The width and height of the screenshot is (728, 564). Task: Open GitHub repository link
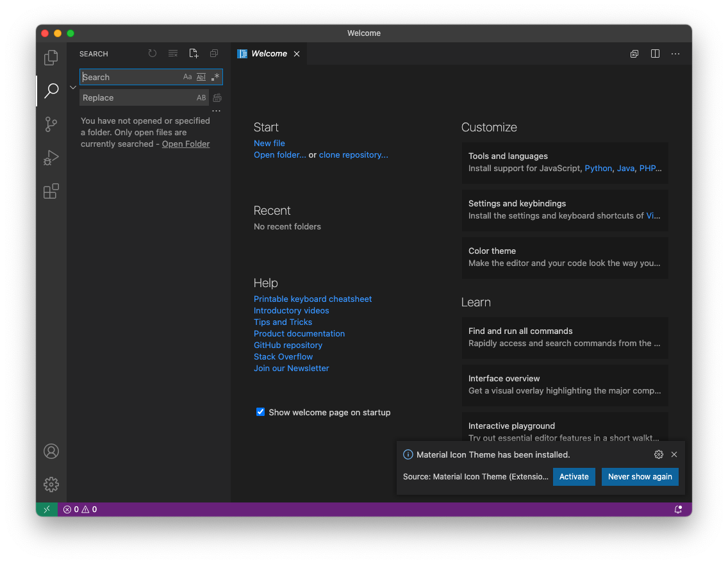[288, 345]
